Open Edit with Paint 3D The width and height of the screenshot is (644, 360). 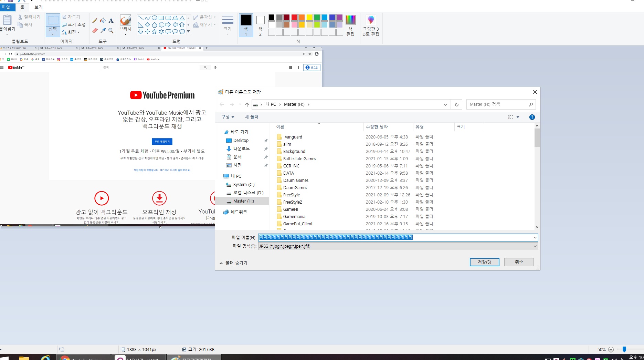371,25
